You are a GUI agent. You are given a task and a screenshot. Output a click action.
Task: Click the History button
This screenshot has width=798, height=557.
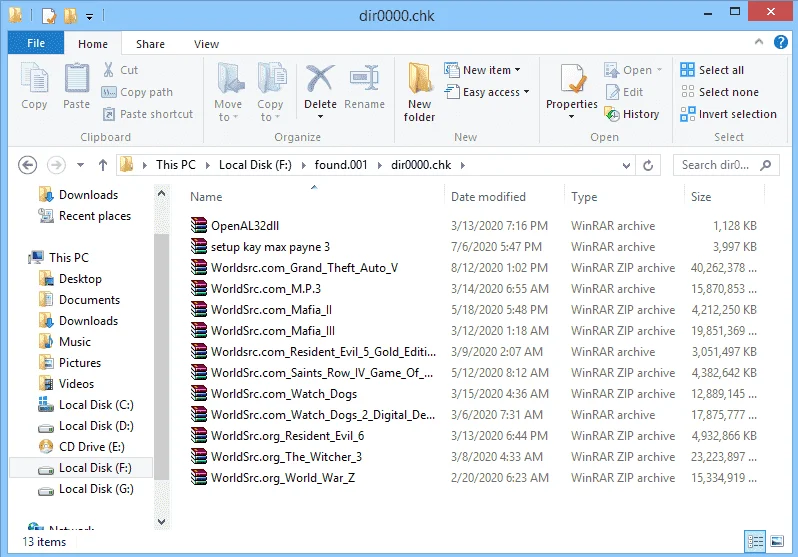pyautogui.click(x=632, y=114)
